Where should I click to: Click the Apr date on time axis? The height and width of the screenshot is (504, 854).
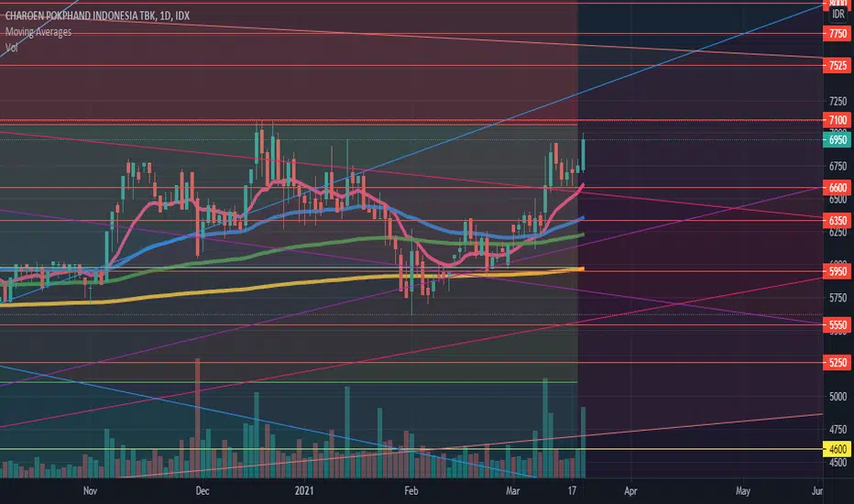tap(630, 491)
